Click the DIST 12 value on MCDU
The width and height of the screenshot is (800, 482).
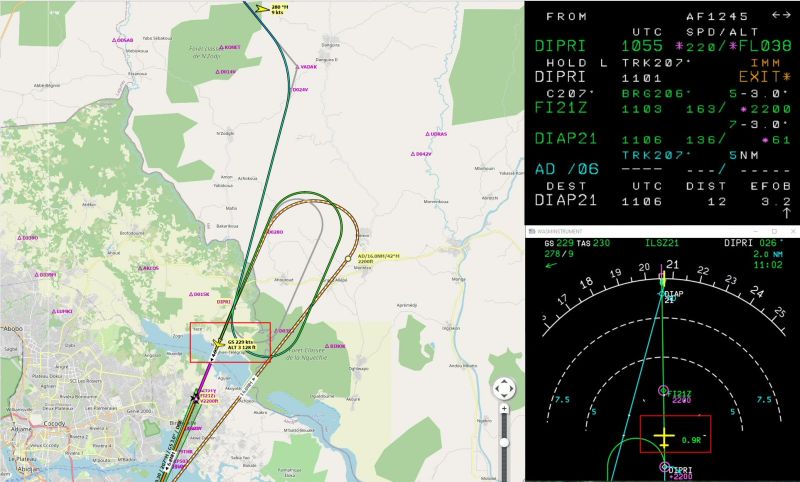click(x=717, y=202)
